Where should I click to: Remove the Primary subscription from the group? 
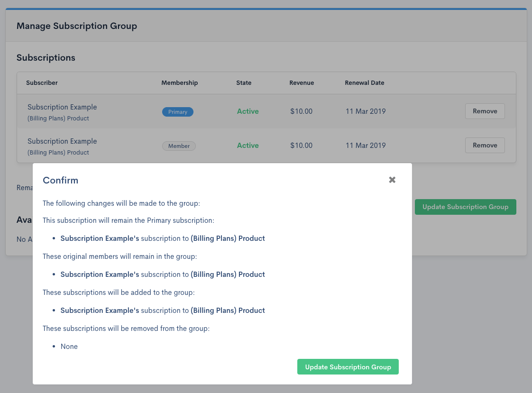click(485, 111)
